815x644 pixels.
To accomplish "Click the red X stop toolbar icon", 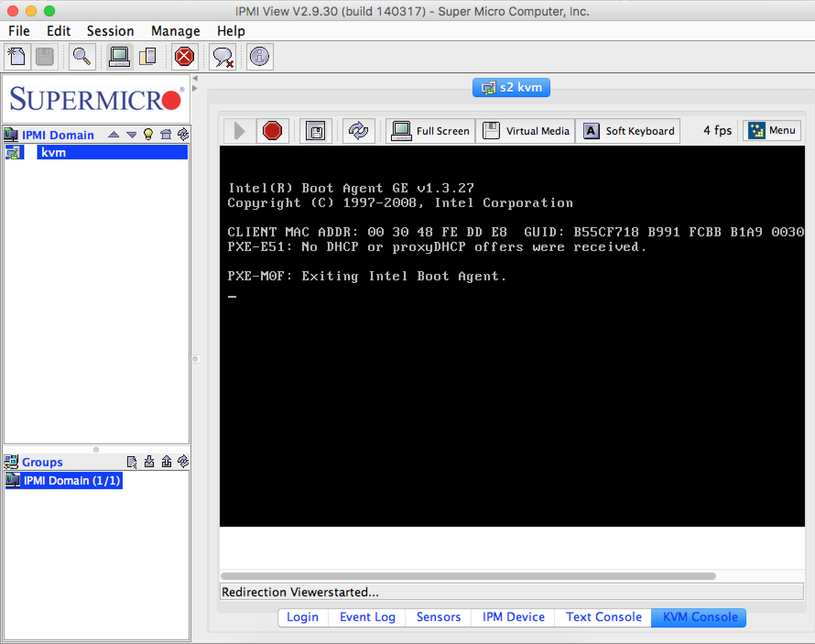I will 185,57.
